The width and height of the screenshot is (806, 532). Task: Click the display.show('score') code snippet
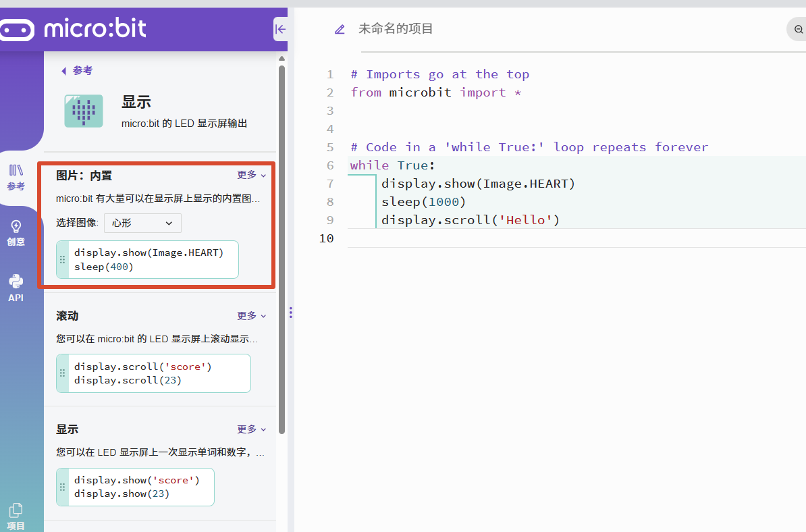point(141,487)
